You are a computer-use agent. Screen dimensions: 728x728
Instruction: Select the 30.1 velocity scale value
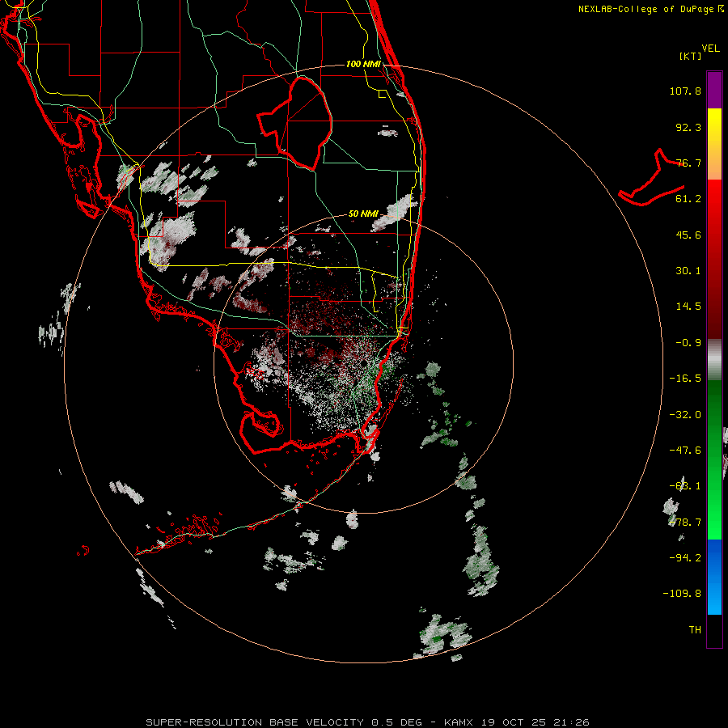click(688, 271)
